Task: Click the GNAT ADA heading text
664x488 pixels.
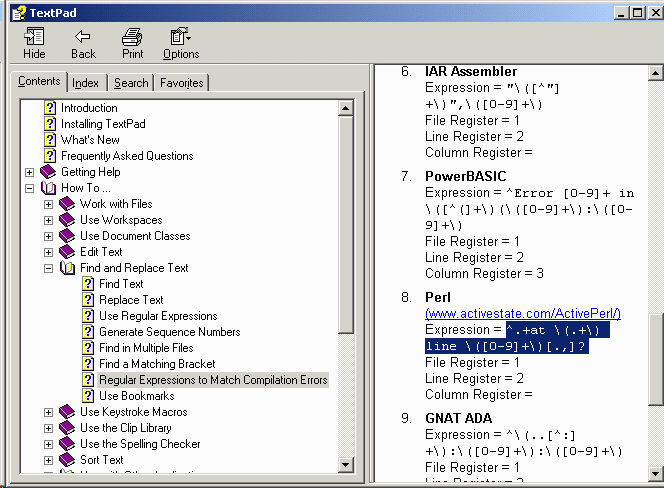Action: [459, 419]
